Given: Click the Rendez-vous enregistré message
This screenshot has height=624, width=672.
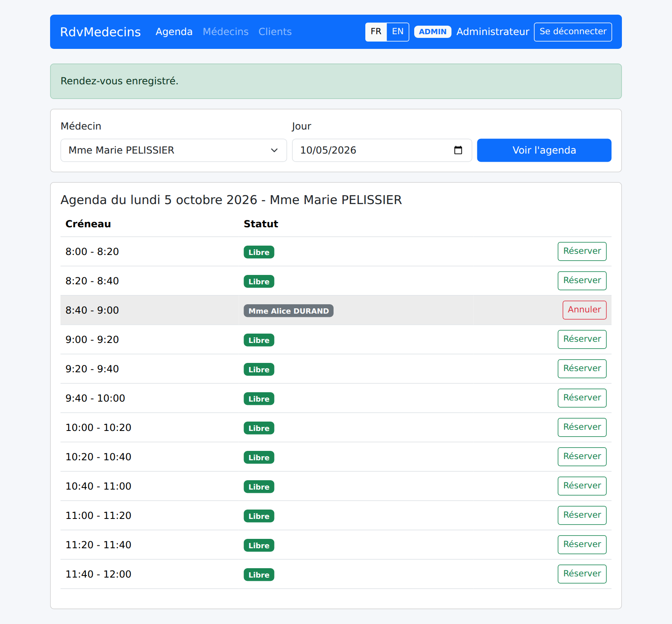Looking at the screenshot, I should pos(336,81).
